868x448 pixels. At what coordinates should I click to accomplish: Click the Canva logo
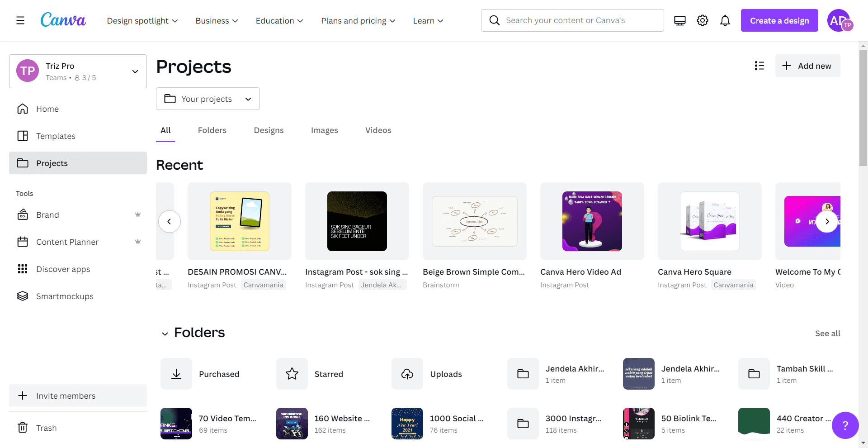coord(63,20)
